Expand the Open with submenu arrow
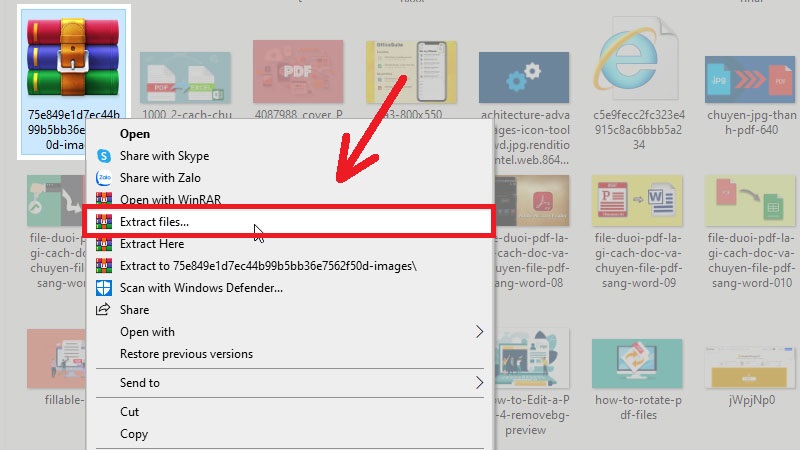This screenshot has width=800, height=450. [479, 332]
